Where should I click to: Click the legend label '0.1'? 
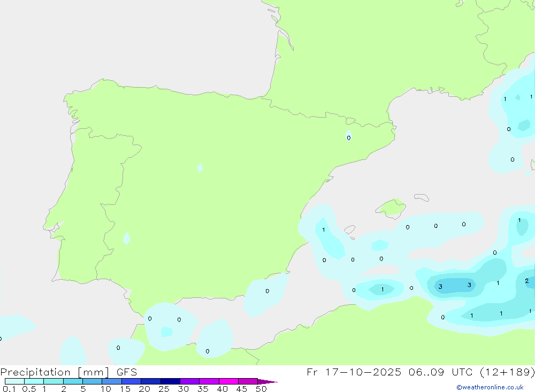[x=9, y=389]
